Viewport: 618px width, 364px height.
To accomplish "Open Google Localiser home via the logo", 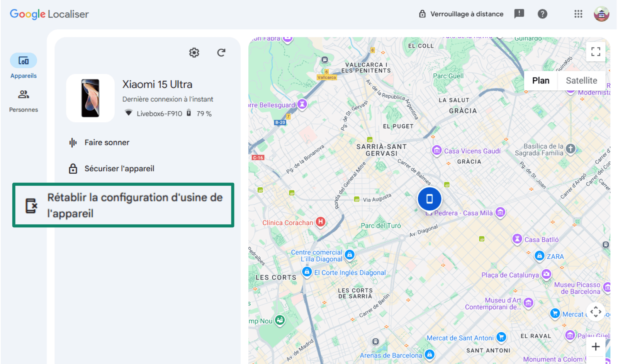I will click(x=49, y=14).
